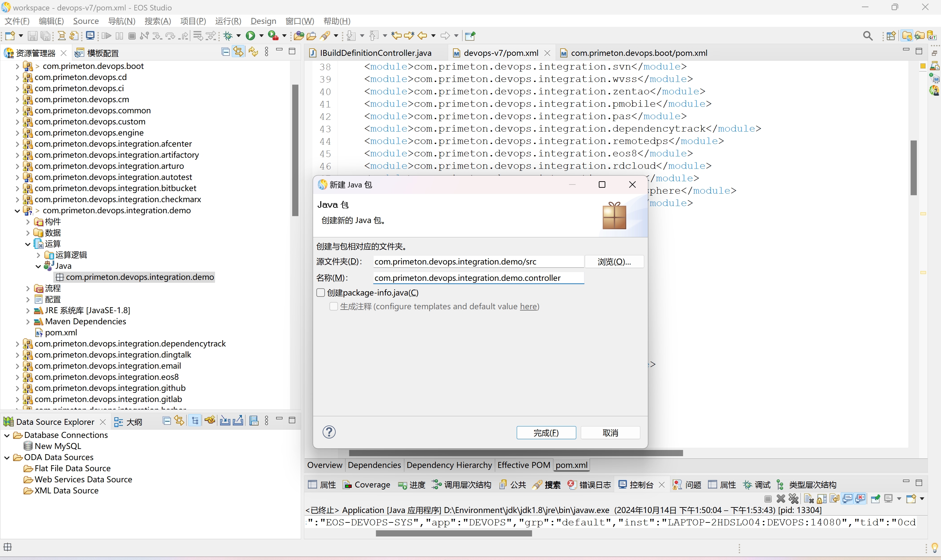
Task: Click the collapse all icon in explorer
Action: click(x=225, y=52)
